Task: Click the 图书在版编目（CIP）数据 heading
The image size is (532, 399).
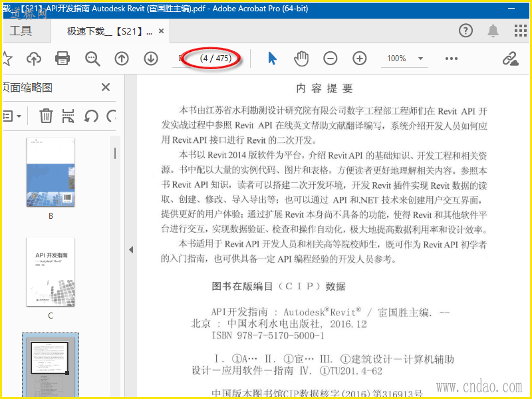Action: [279, 287]
